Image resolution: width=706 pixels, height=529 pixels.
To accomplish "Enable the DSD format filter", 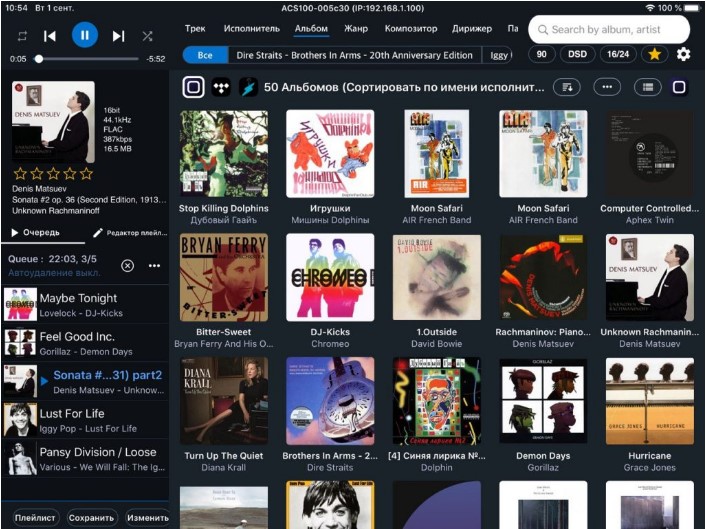I will (577, 55).
